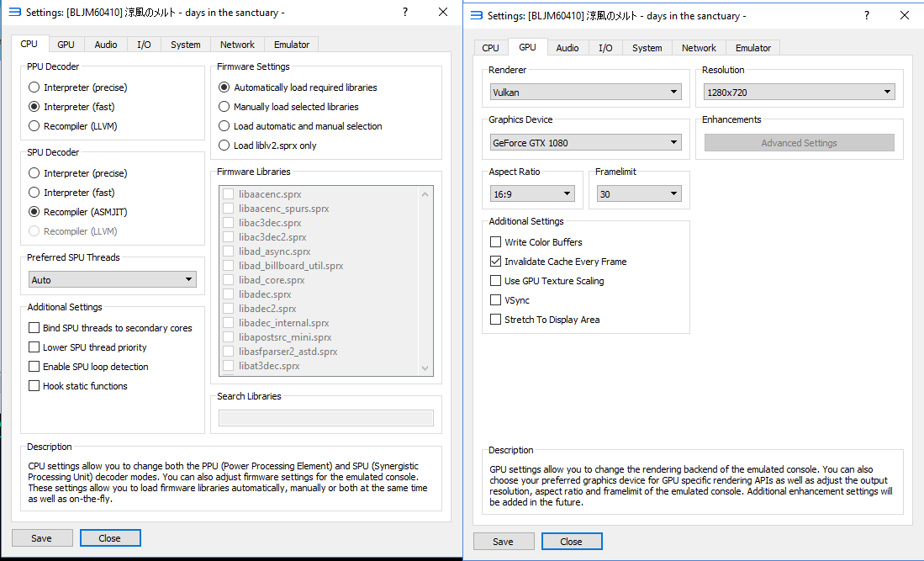Click the help question mark in left window
Viewport: 924px width, 561px height.
[405, 12]
